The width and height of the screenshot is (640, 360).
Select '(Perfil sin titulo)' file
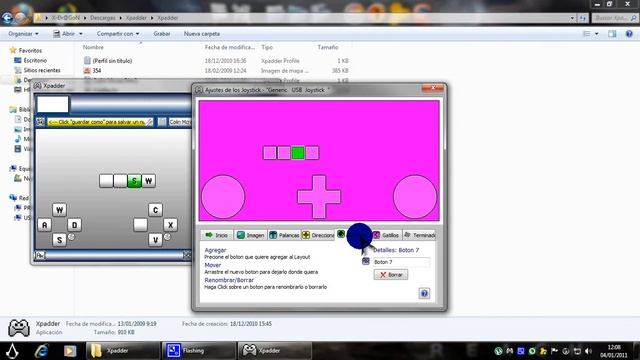112,61
